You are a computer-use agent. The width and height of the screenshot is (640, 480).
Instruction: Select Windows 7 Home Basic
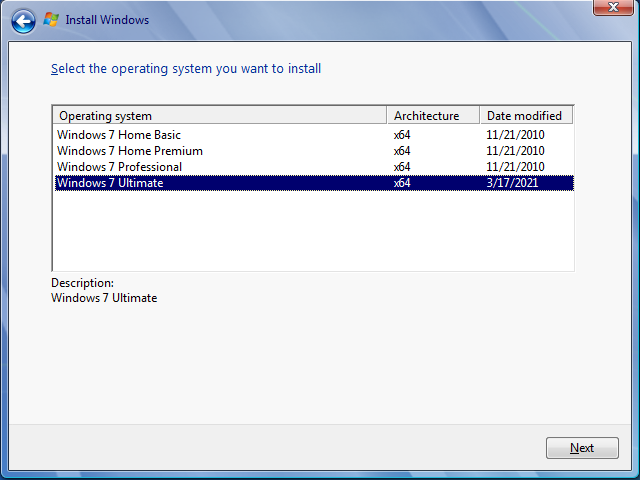click(x=314, y=135)
